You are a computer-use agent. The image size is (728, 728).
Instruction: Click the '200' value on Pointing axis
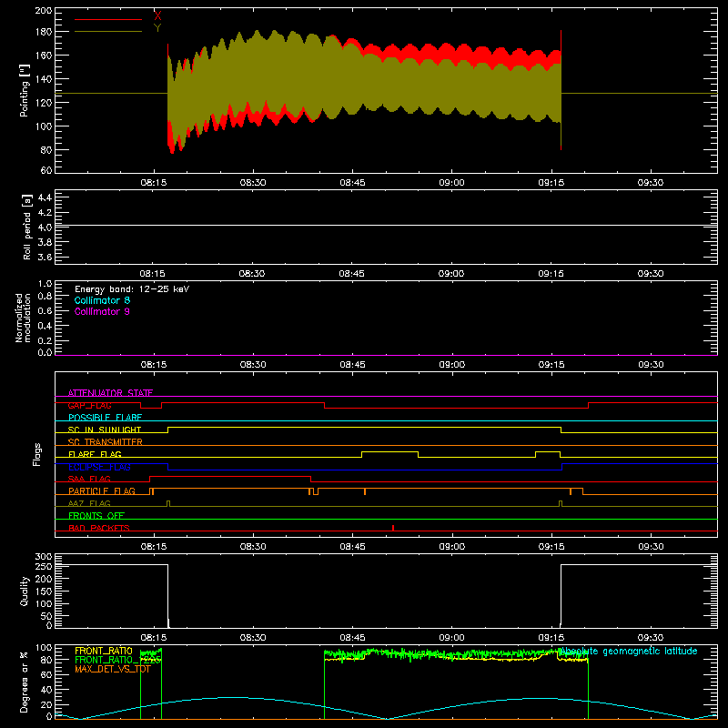[x=44, y=11]
